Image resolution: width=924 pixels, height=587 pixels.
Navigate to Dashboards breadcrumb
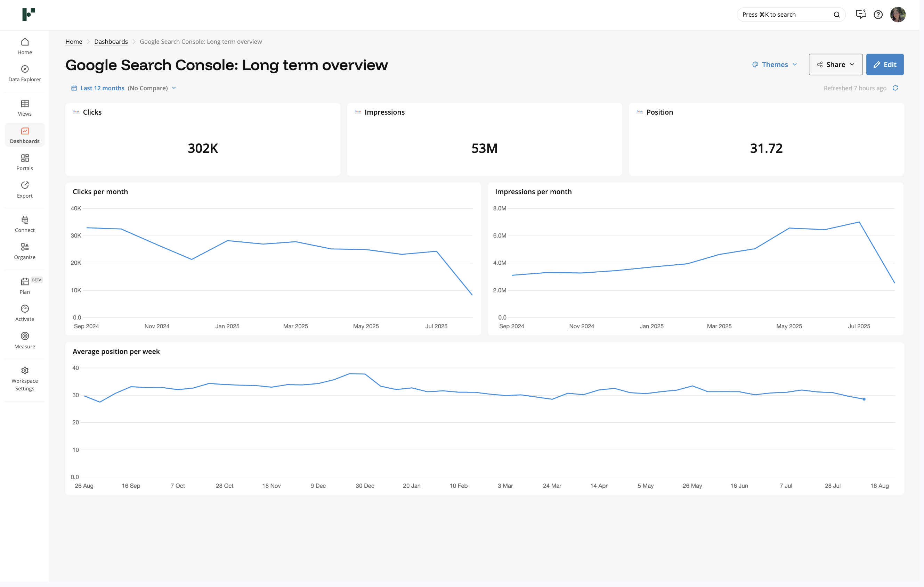coord(111,41)
